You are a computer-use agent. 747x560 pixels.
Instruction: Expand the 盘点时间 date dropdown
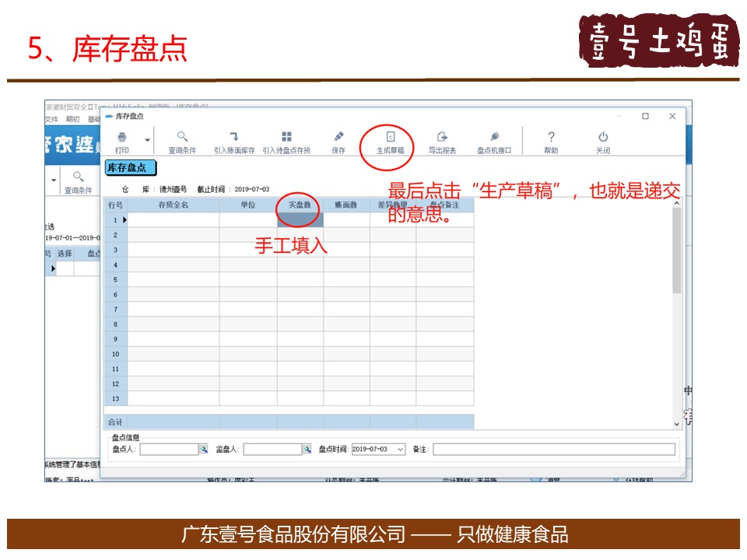point(400,450)
